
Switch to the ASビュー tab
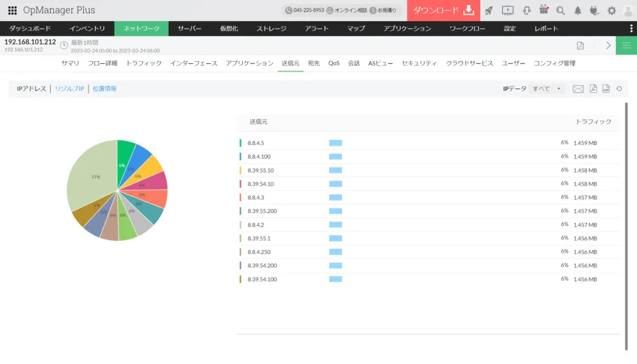[381, 63]
